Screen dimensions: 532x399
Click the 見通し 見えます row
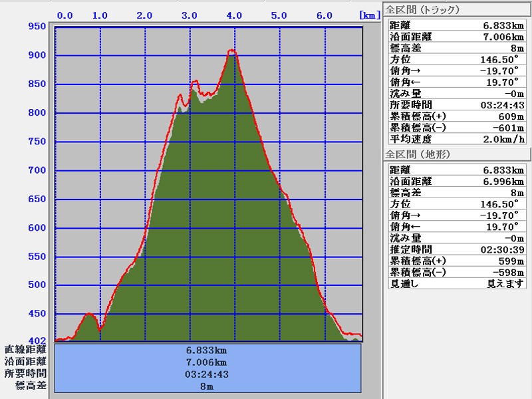(x=457, y=283)
